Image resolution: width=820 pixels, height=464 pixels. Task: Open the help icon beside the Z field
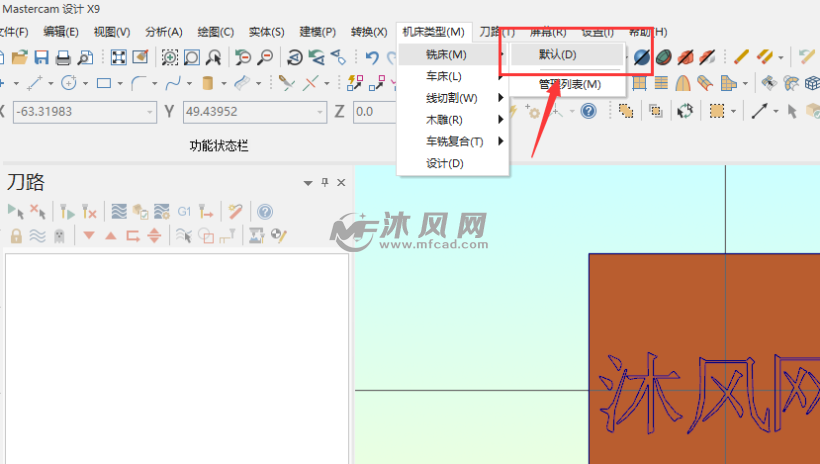(588, 111)
